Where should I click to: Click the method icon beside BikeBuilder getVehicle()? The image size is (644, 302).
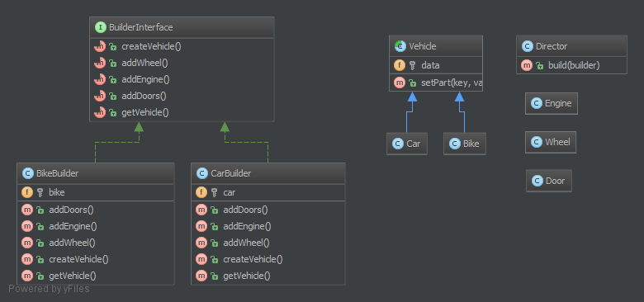pyautogui.click(x=27, y=276)
